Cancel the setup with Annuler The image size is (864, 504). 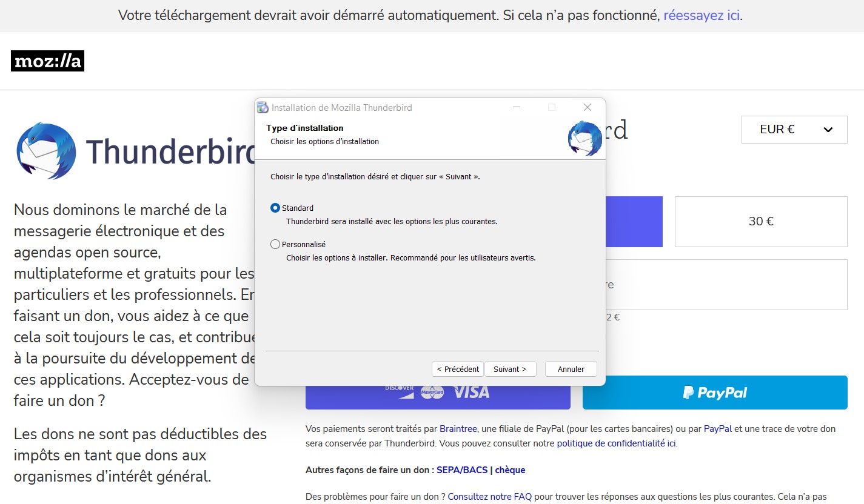point(571,369)
